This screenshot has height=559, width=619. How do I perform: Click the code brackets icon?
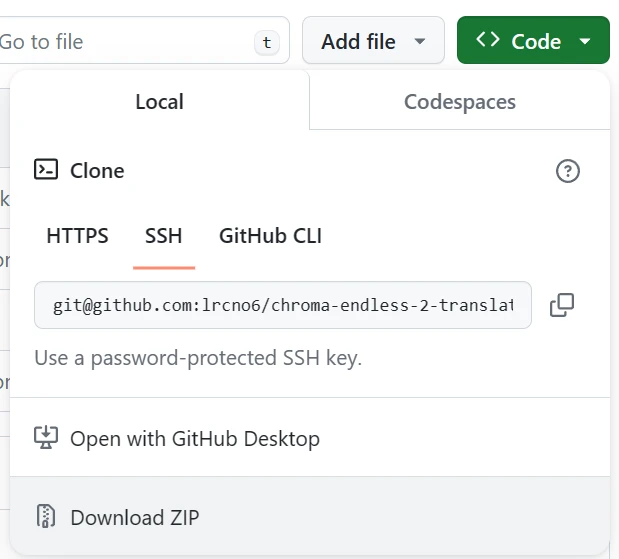[x=488, y=41]
